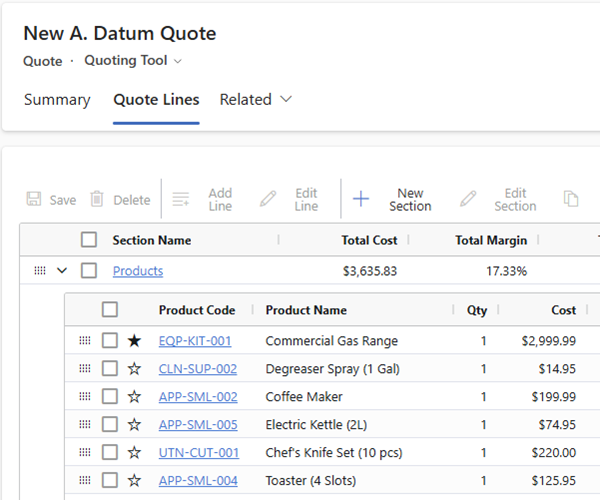Image resolution: width=600 pixels, height=500 pixels.
Task: Open the Products section link
Action: (x=138, y=271)
